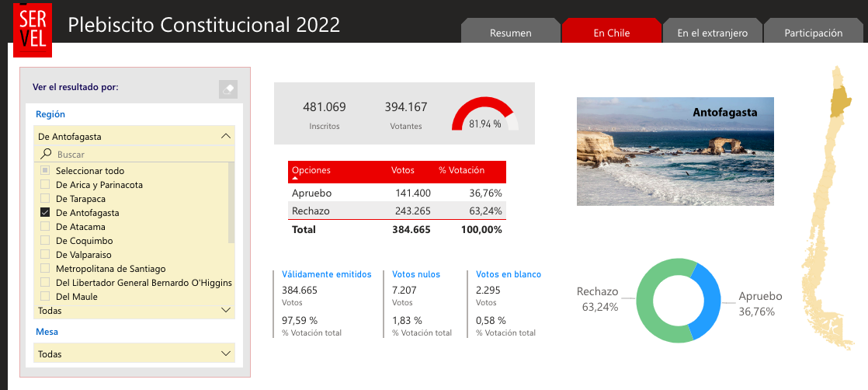Click the Antofagasta coastal photo
This screenshot has width=868, height=390.
(675, 151)
